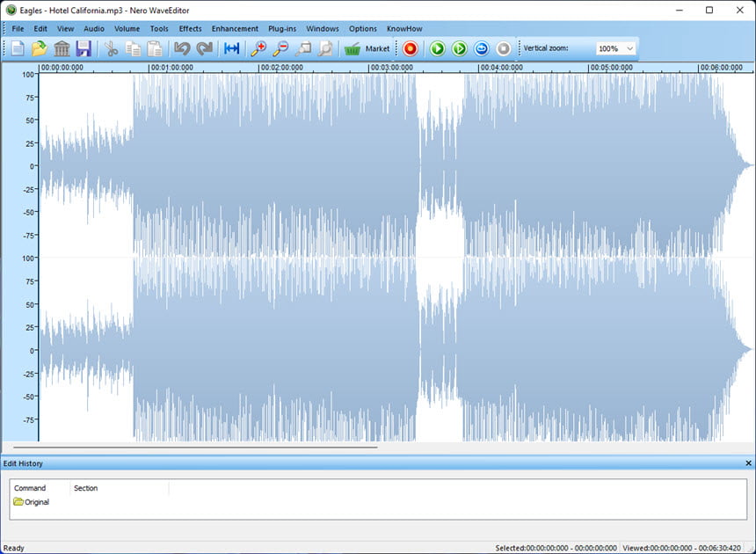Click the 00:04:00:000 timeline marker
Screen dimensions: 756x554
[501, 68]
